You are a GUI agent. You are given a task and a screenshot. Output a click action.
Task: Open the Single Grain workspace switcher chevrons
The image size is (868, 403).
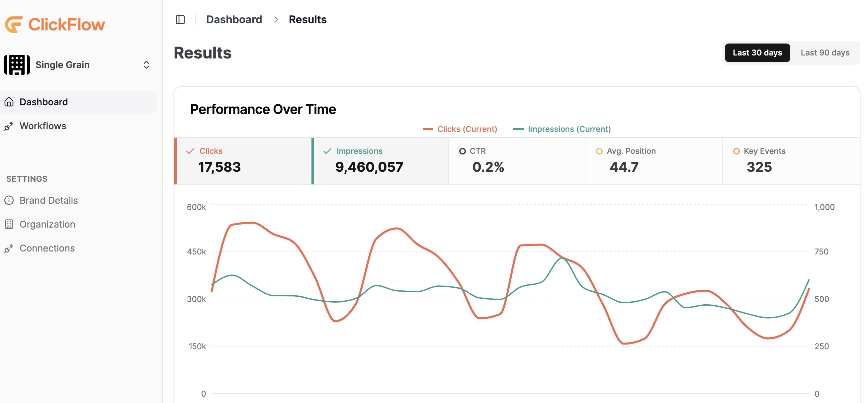(146, 65)
